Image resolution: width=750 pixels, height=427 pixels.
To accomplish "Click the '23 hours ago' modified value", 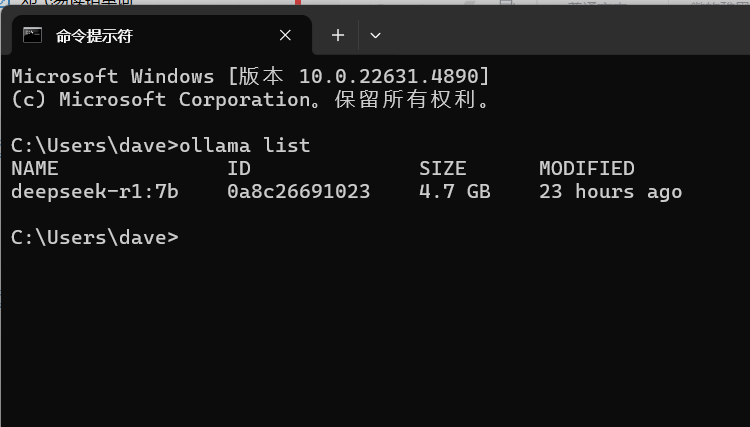I will tap(610, 192).
